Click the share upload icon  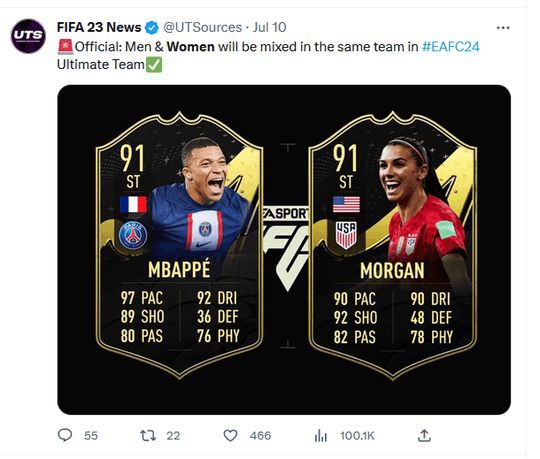point(424,436)
